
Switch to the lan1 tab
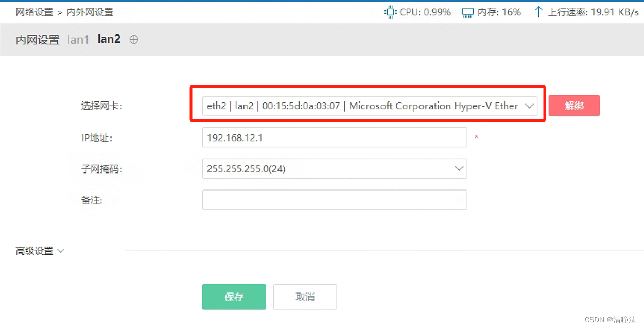click(78, 40)
